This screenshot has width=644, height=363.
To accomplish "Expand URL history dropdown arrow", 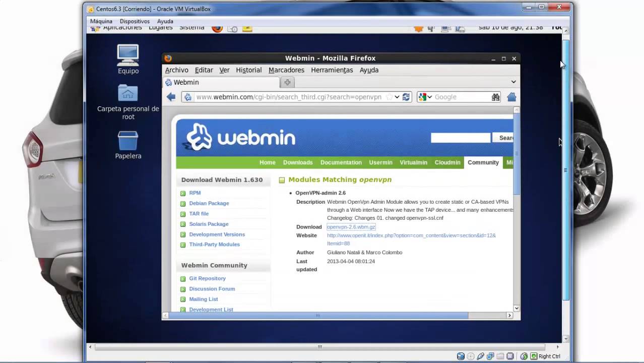I will pos(397,97).
